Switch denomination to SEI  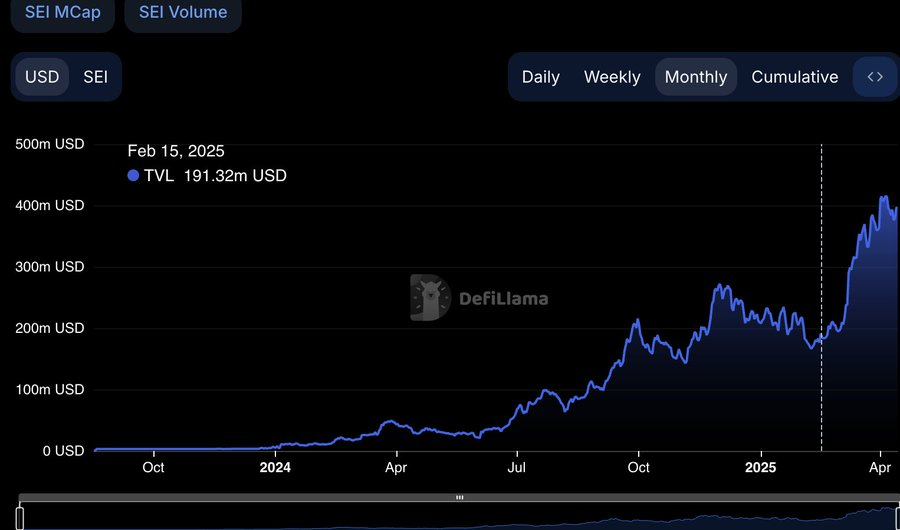pos(95,77)
